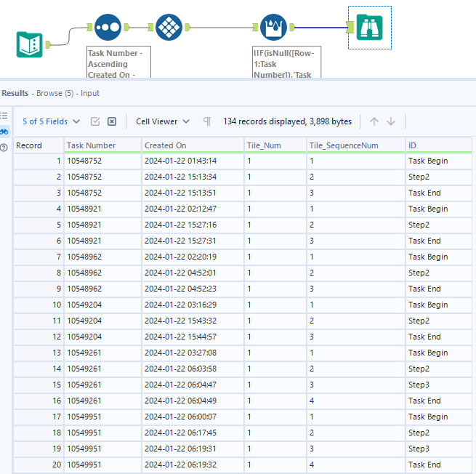Click the Tile_SequenceNum column header
Screen dimensions: 476x474
click(x=356, y=145)
